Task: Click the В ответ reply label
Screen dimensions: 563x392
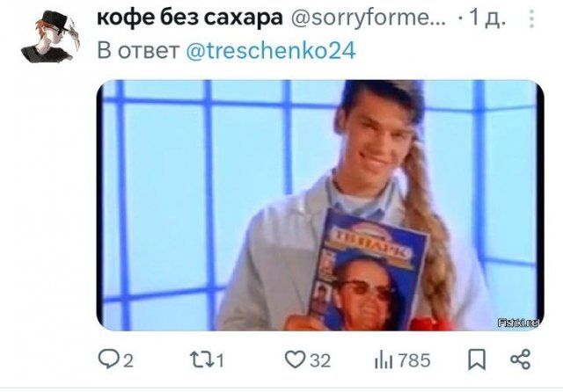Action: [138, 51]
